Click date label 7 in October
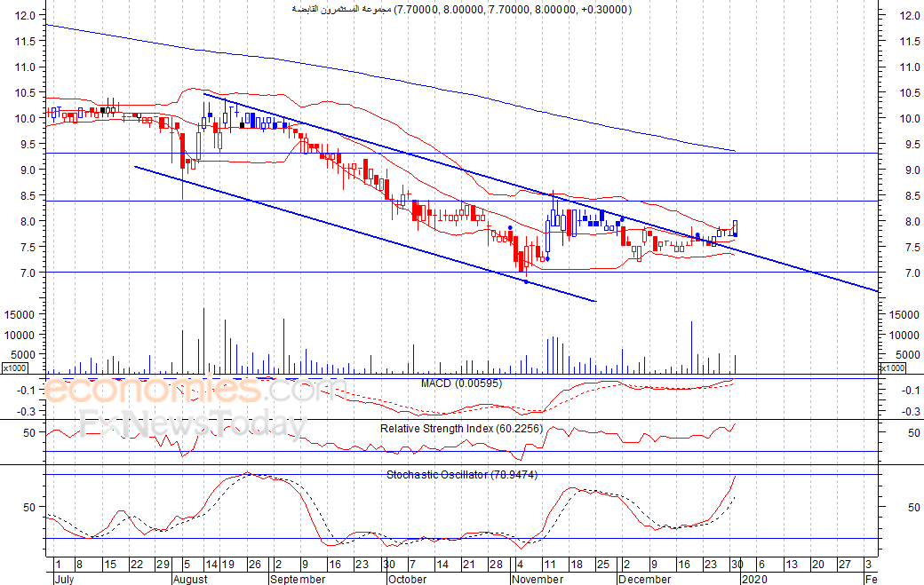Image resolution: width=924 pixels, height=585 pixels. pos(412,565)
